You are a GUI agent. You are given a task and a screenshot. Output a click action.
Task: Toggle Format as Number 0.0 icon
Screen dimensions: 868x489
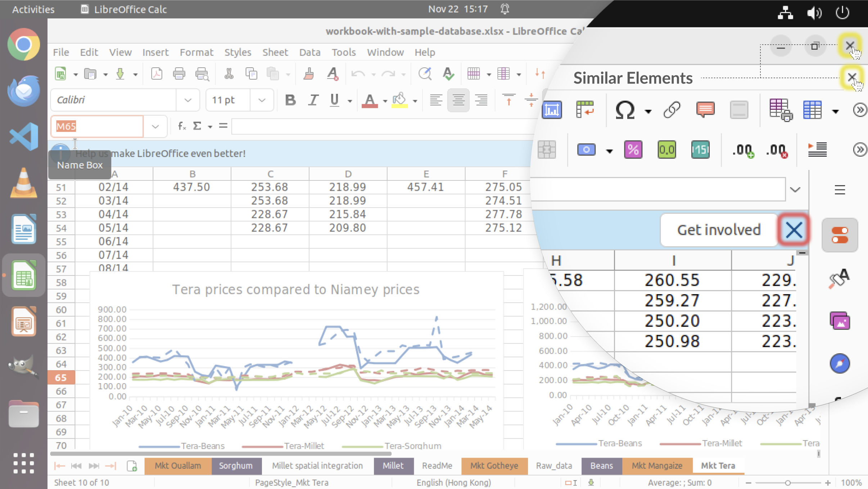pyautogui.click(x=666, y=149)
